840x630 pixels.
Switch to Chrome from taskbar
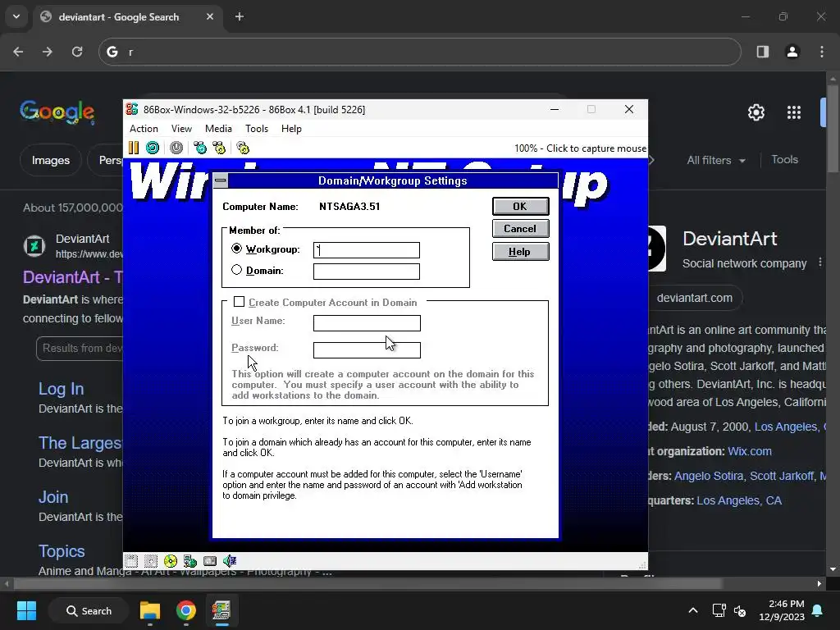point(186,610)
